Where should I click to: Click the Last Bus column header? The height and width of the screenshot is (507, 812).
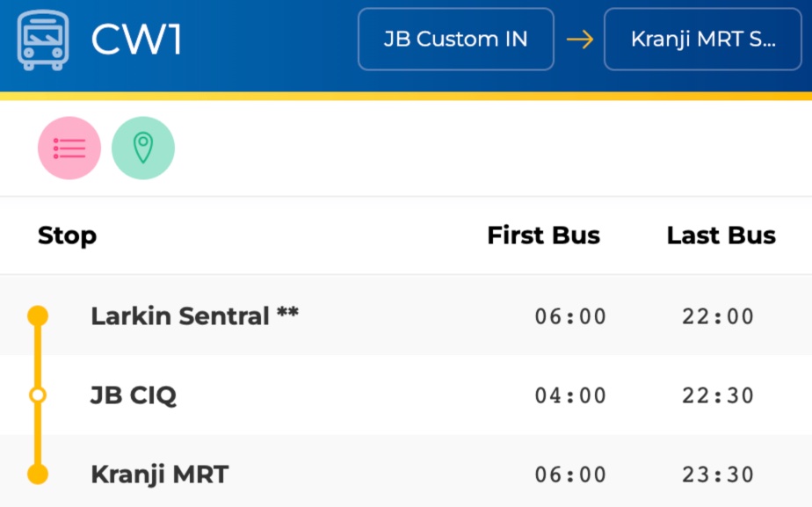pyautogui.click(x=721, y=235)
